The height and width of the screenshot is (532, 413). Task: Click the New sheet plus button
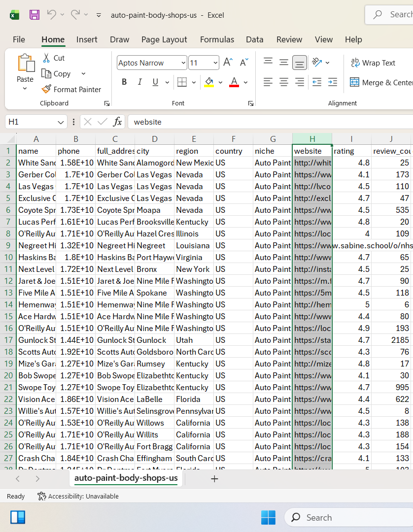[214, 479]
